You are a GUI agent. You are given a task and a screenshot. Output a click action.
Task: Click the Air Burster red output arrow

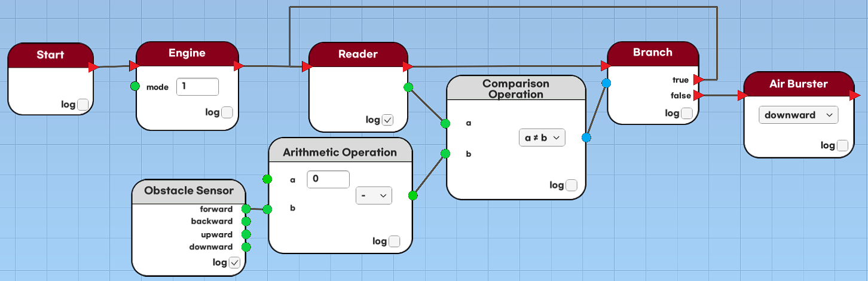[854, 95]
